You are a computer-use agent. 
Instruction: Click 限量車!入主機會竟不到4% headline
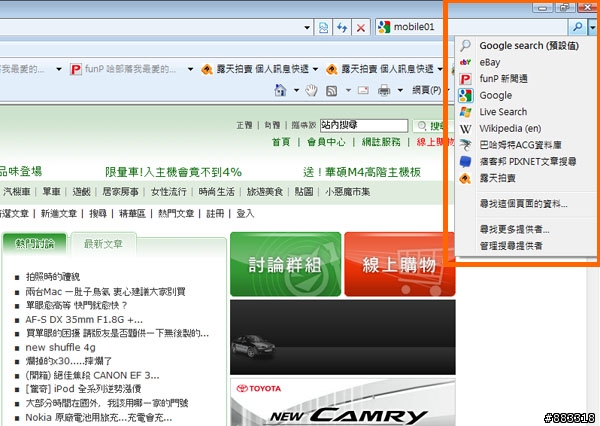(173, 172)
